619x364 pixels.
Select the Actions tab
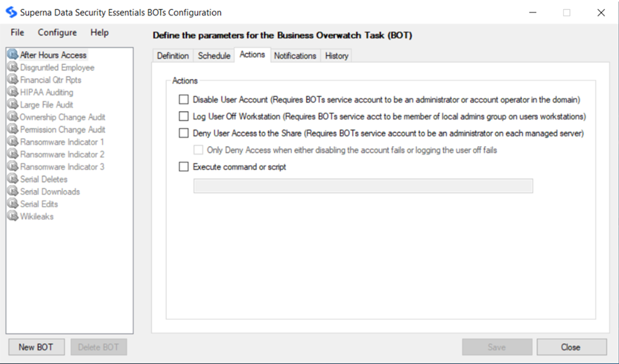(252, 54)
